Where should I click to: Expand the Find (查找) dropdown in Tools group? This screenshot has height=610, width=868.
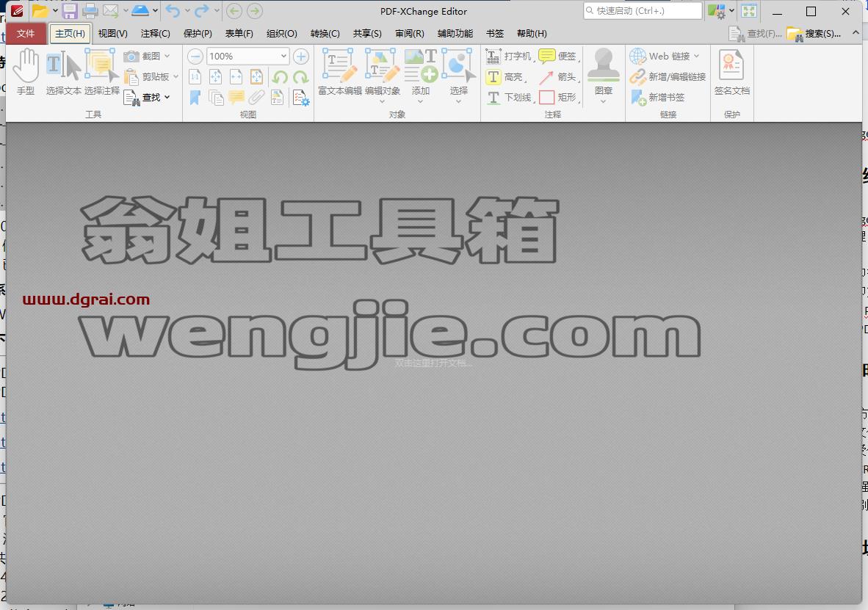(x=167, y=98)
